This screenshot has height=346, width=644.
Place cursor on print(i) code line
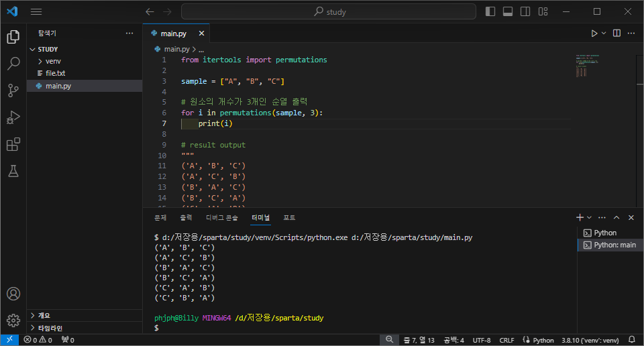(x=215, y=123)
